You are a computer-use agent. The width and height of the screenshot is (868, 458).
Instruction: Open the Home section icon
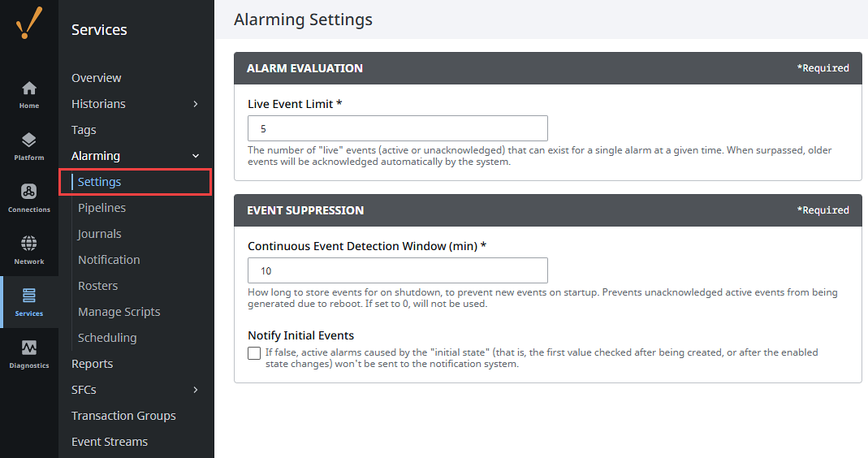[x=29, y=89]
